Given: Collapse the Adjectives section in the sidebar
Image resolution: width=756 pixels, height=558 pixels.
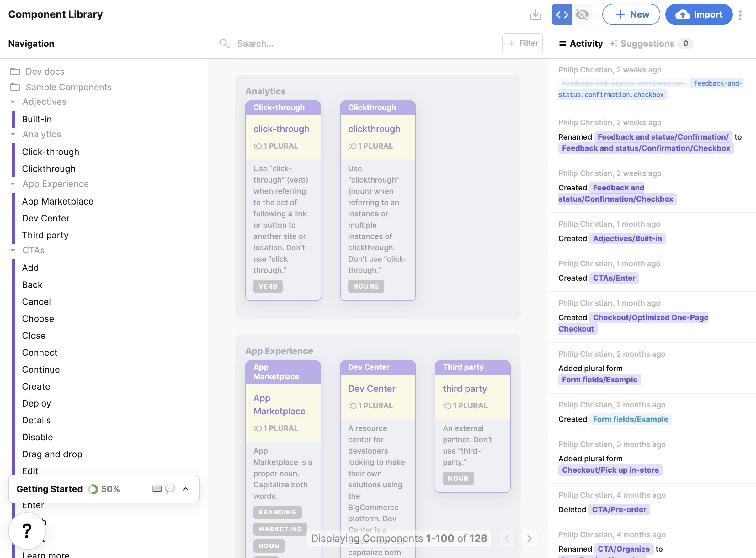Looking at the screenshot, I should [x=13, y=102].
